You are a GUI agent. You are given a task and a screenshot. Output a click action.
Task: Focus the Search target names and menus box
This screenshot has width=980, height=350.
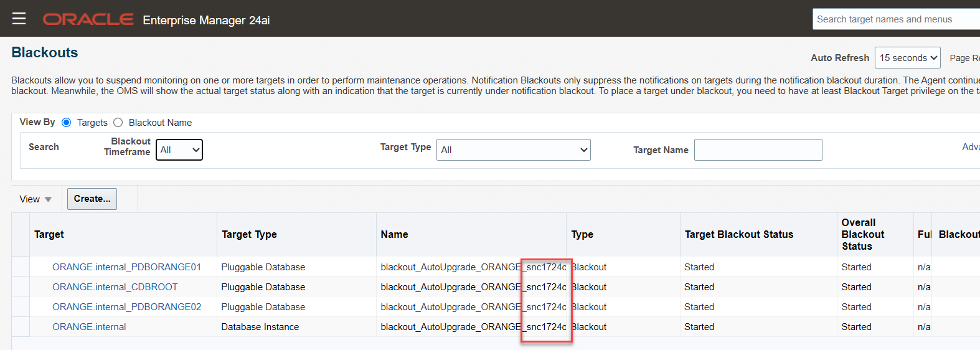[x=896, y=19]
